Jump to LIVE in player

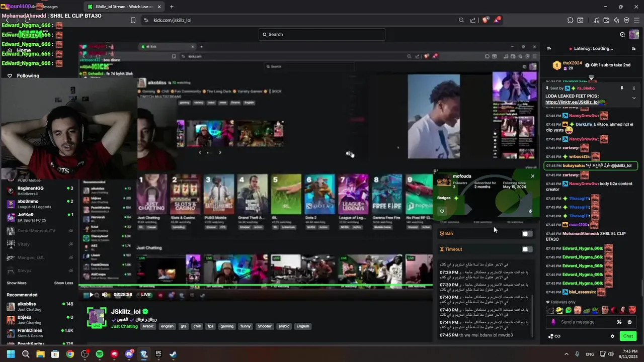pyautogui.click(x=146, y=295)
